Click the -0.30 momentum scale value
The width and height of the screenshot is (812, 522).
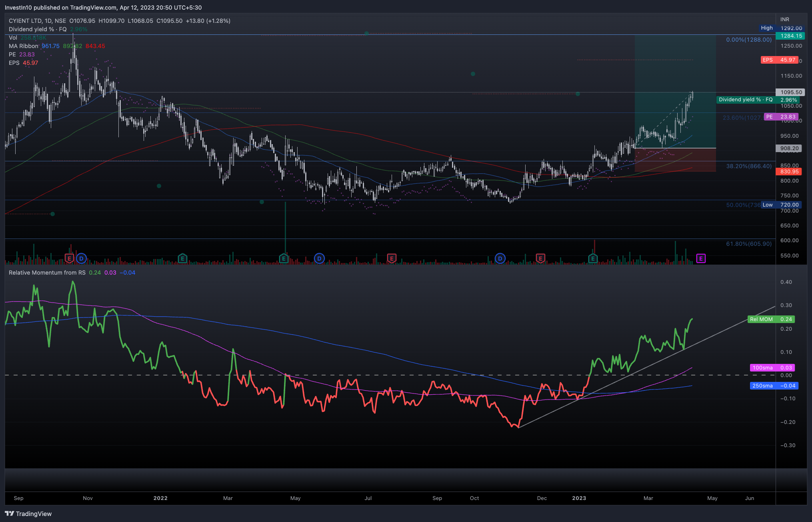788,445
